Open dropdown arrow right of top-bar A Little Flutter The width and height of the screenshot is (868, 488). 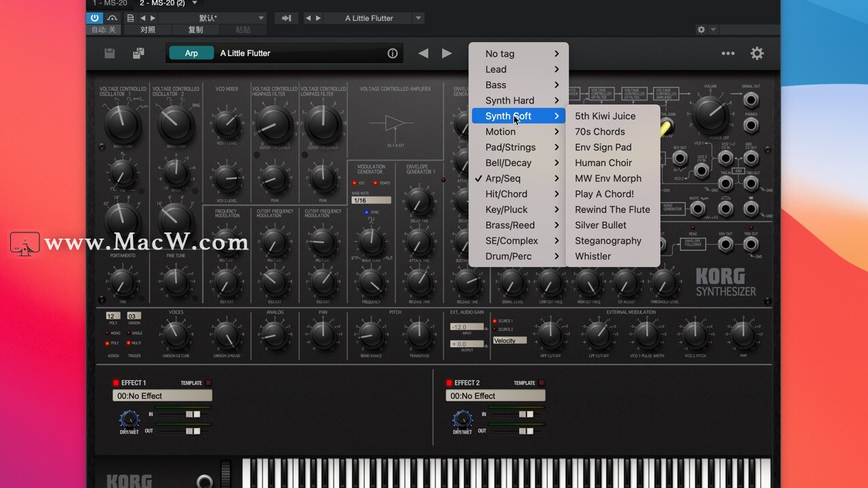coord(418,18)
